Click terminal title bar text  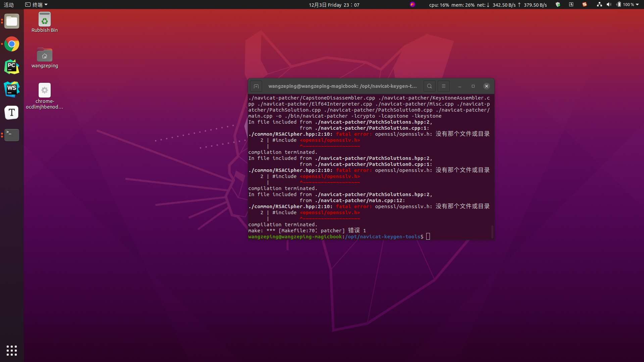(342, 86)
